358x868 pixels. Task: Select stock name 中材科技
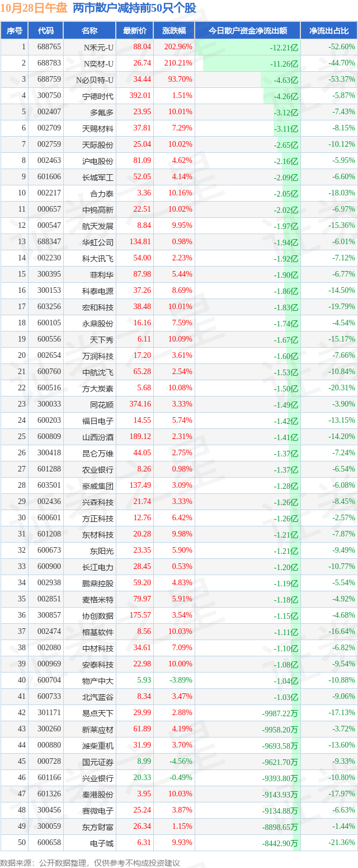tap(98, 648)
